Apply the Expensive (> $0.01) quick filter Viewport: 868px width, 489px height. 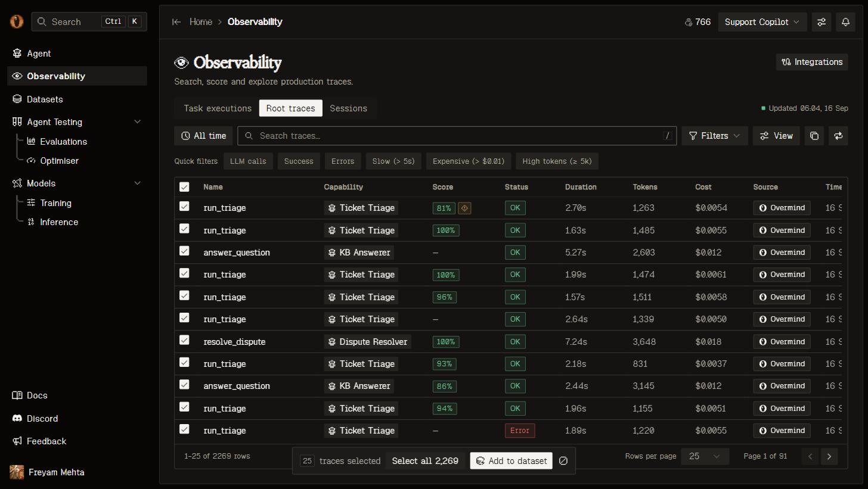pyautogui.click(x=469, y=161)
